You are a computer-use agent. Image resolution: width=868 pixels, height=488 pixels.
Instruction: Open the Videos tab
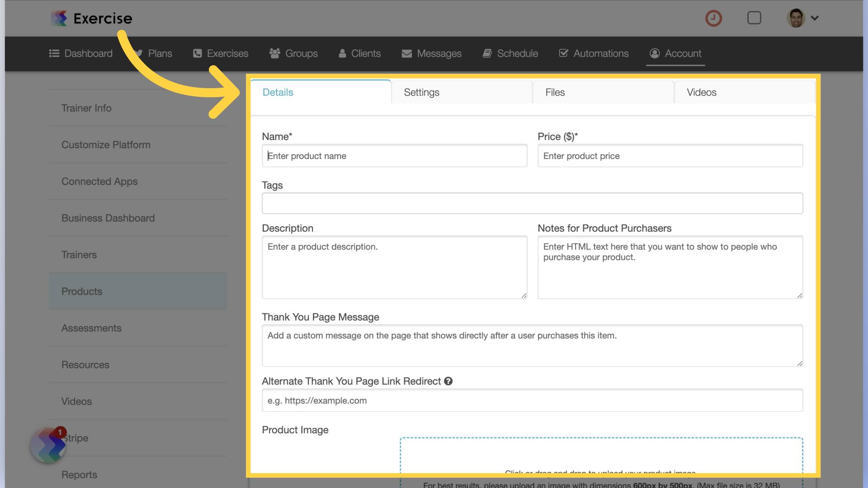point(702,92)
